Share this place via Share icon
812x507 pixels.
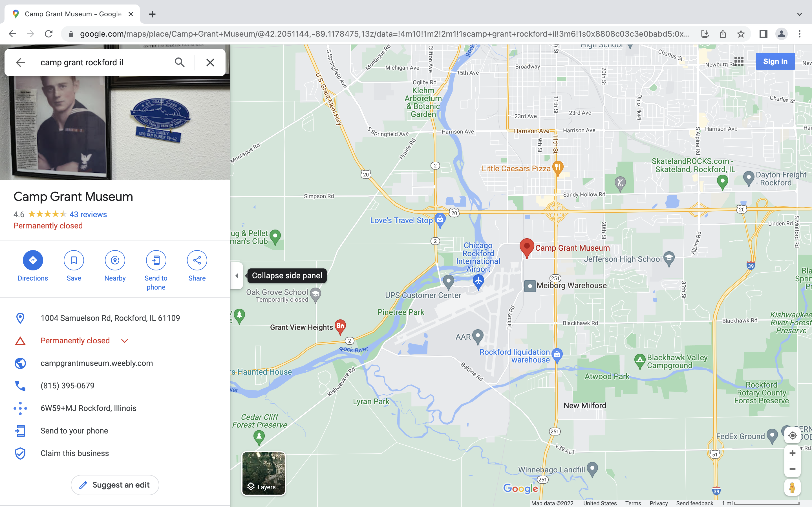click(x=197, y=260)
